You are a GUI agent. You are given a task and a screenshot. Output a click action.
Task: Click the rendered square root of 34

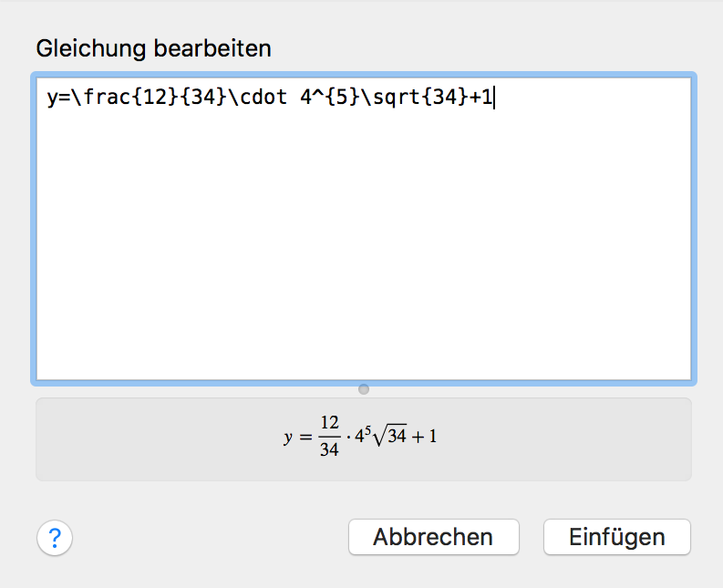tap(390, 437)
